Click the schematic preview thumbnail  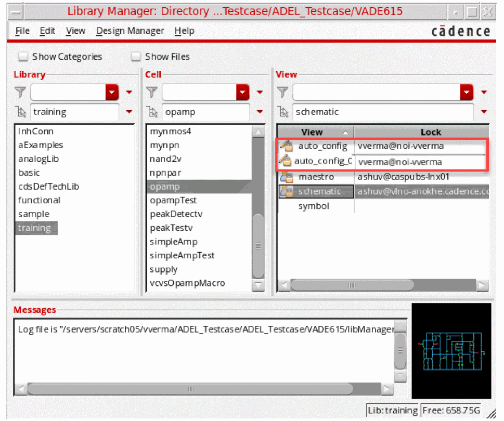[451, 350]
